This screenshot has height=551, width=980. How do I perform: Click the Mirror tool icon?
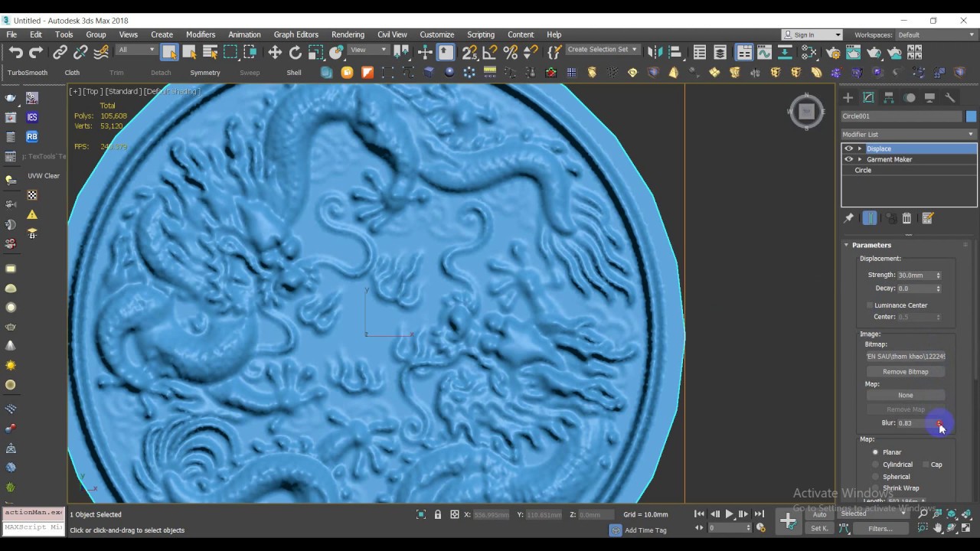tap(655, 53)
